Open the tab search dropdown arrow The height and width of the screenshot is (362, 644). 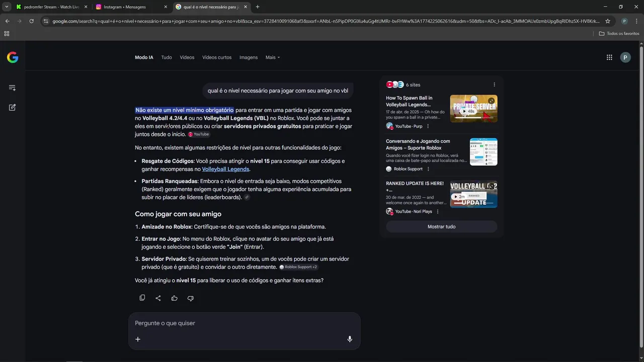coord(7,7)
